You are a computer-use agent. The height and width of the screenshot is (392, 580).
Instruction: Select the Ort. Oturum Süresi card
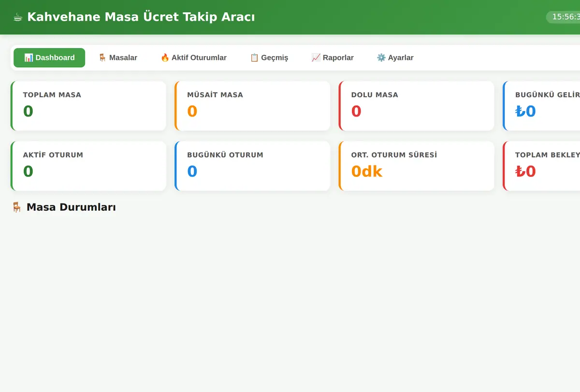pyautogui.click(x=417, y=166)
